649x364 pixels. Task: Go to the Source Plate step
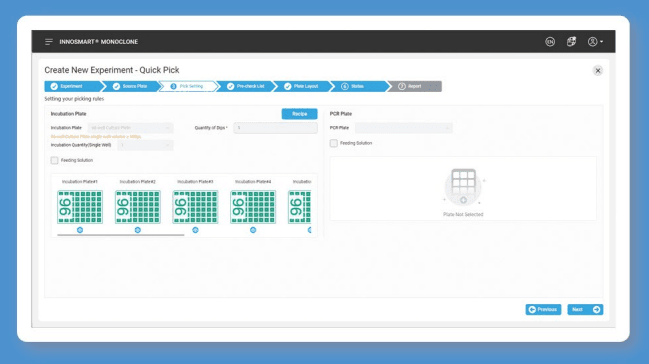pyautogui.click(x=131, y=86)
